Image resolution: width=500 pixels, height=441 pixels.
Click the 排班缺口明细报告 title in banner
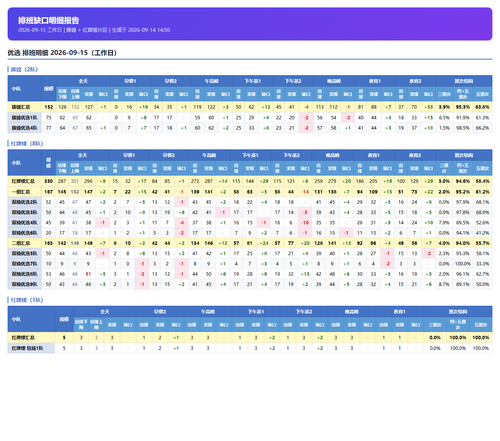(x=48, y=20)
